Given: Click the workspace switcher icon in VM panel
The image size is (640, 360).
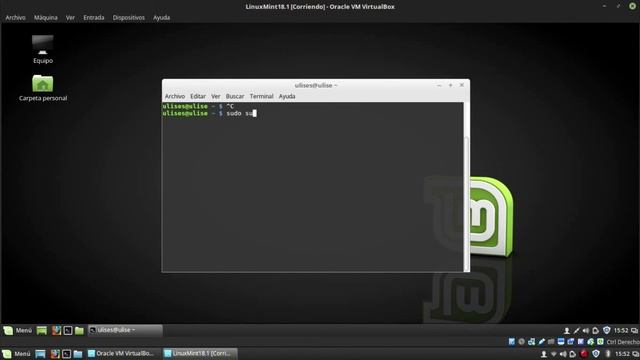Looking at the screenshot, I should (634, 331).
